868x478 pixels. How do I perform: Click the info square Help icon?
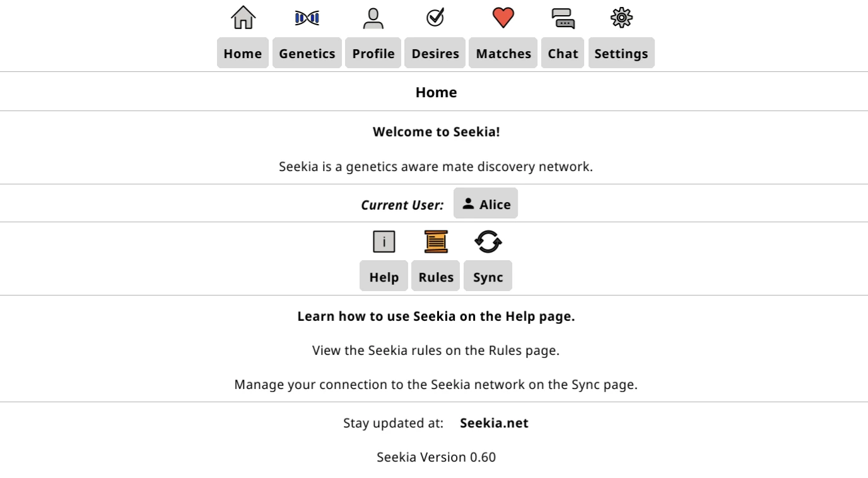point(384,241)
